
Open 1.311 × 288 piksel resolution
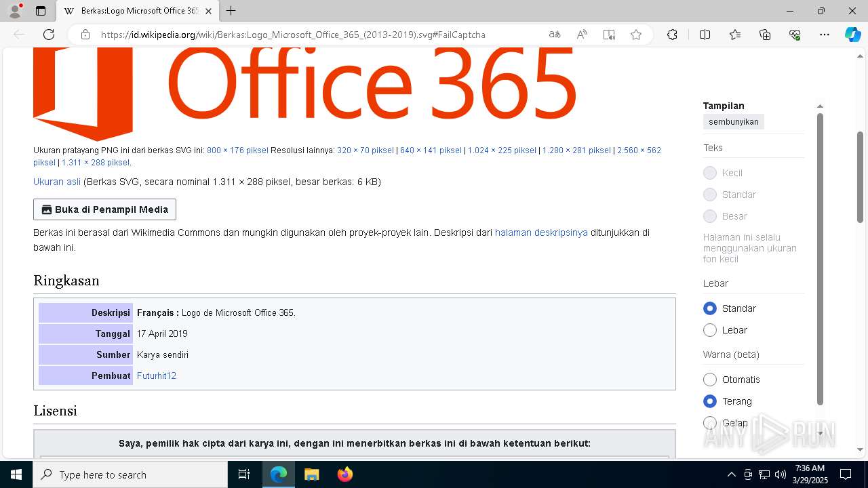pos(96,163)
